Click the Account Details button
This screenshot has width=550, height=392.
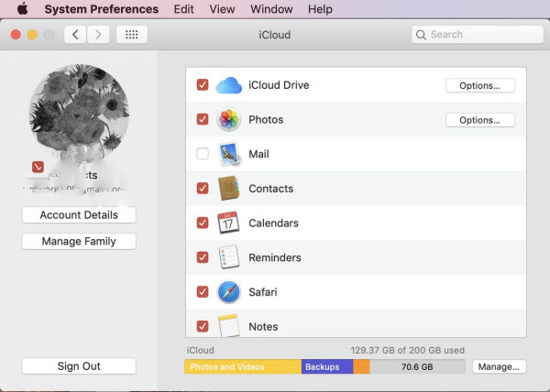pos(79,215)
